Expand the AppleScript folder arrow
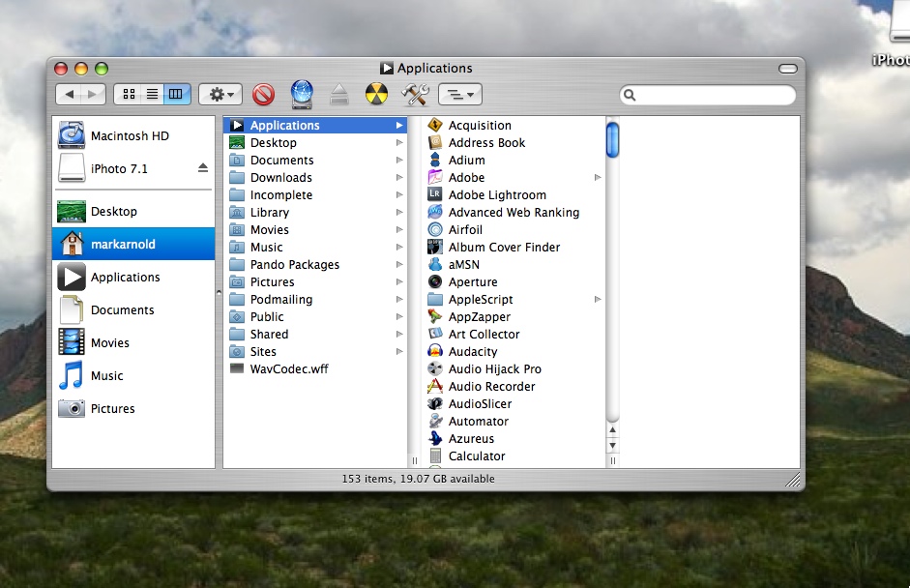 [x=598, y=300]
